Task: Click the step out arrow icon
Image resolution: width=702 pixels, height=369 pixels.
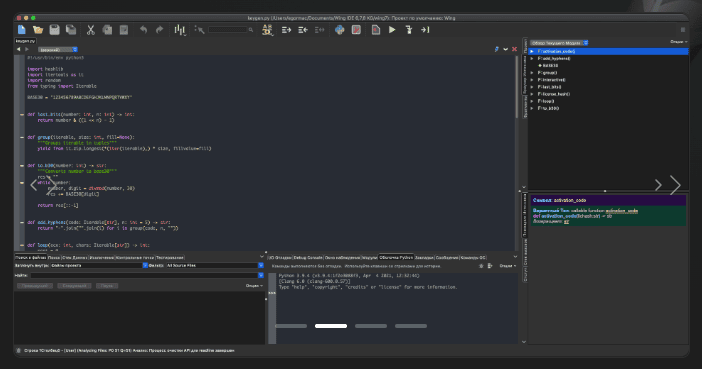Action: tap(425, 30)
